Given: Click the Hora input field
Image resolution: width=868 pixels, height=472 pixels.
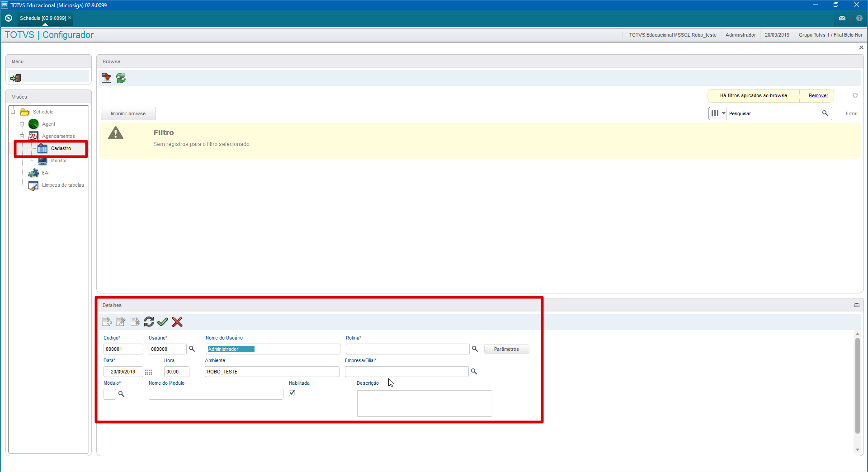Looking at the screenshot, I should coord(176,372).
